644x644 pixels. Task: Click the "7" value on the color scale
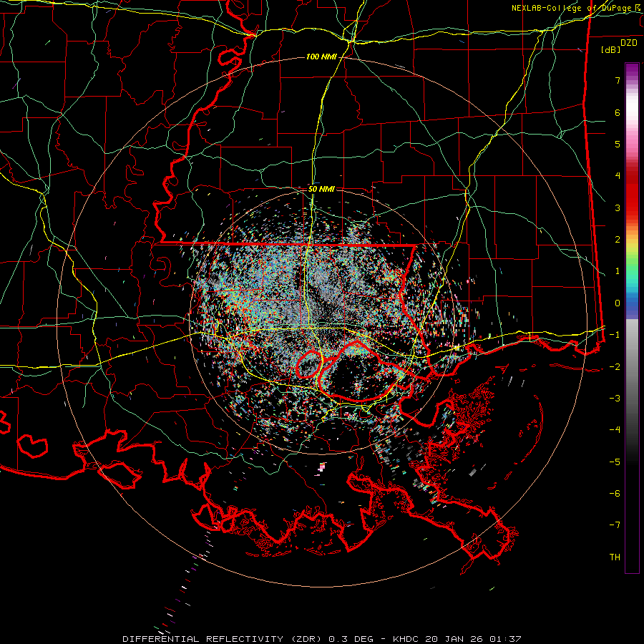click(618, 80)
